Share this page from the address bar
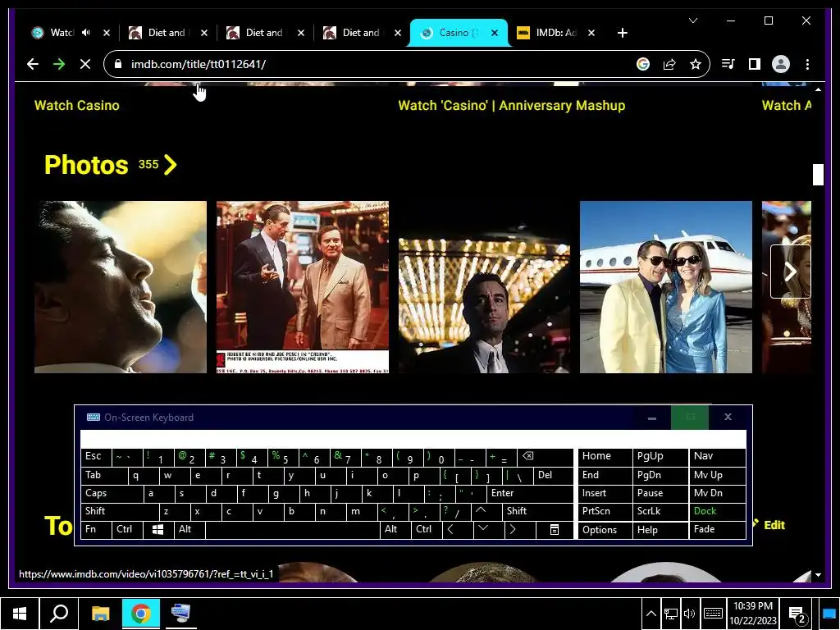The image size is (840, 630). pos(669,64)
